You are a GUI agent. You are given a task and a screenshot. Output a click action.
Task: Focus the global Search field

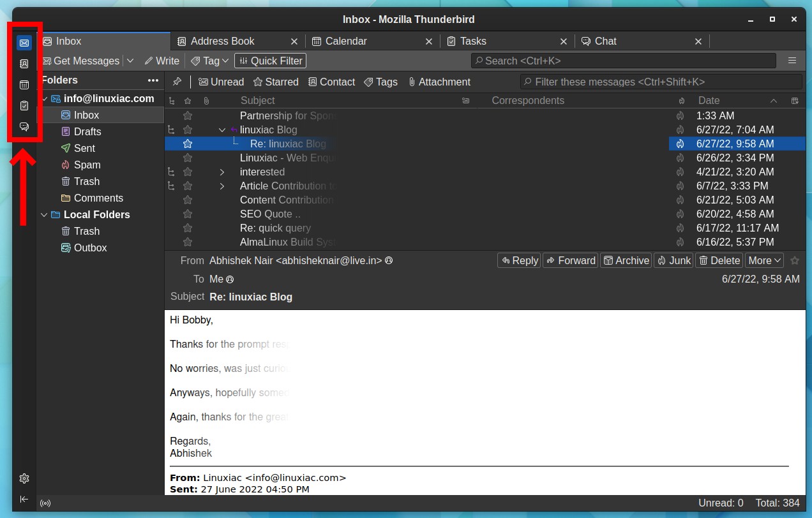click(624, 61)
